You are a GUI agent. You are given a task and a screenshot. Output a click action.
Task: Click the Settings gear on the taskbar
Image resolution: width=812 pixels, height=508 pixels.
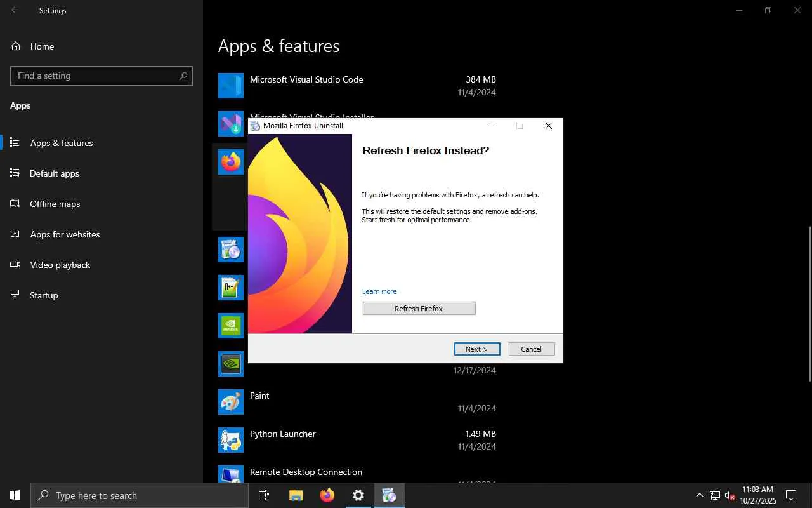click(358, 495)
